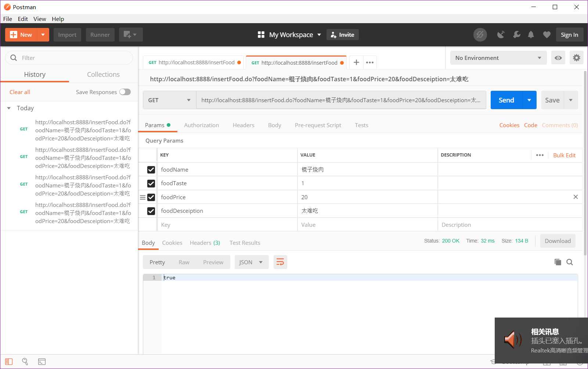This screenshot has height=369, width=588.
Task: Toggle sidebar visibility in status bar
Action: coord(9,362)
